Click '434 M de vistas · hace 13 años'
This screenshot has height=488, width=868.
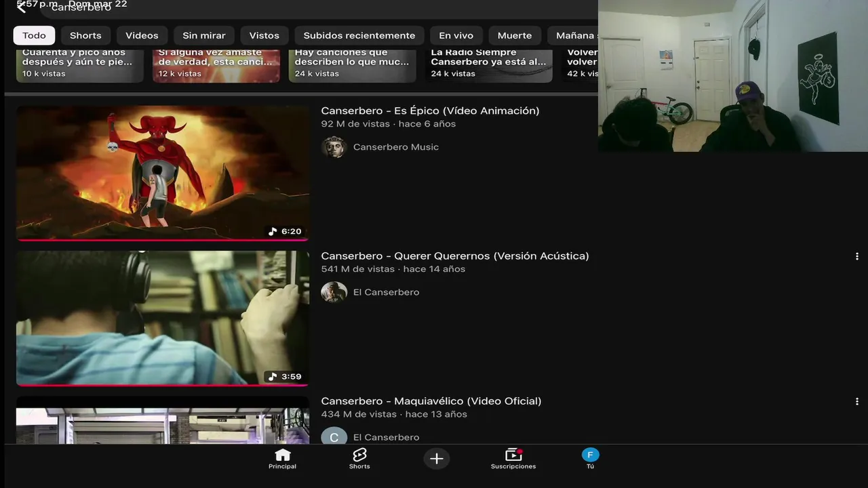pyautogui.click(x=394, y=414)
